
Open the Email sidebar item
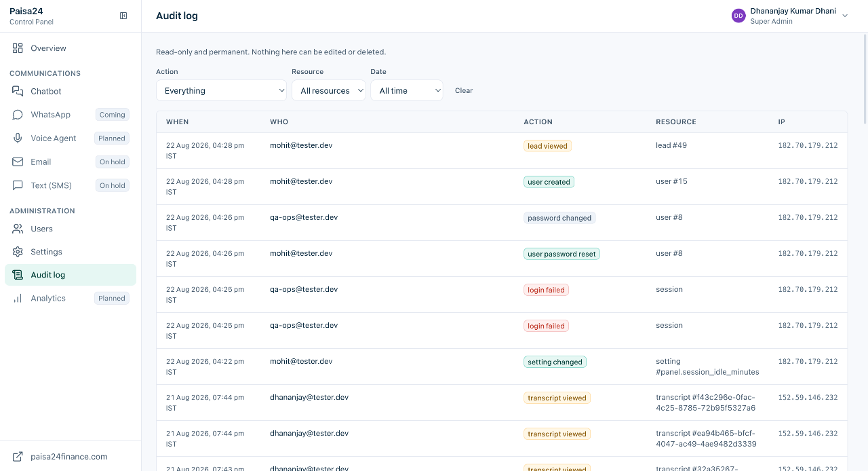71,162
